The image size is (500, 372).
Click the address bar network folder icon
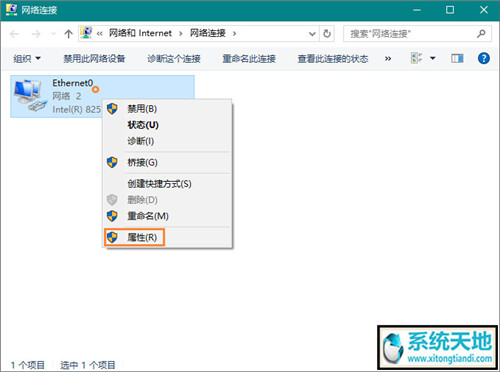click(86, 33)
